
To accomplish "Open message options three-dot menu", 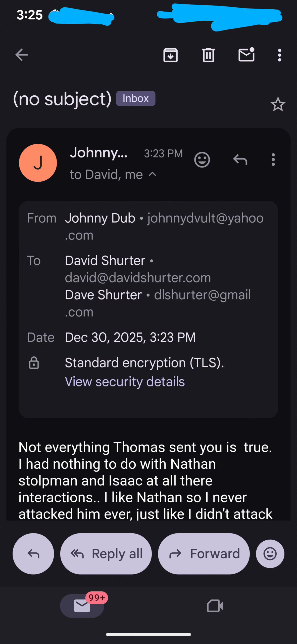I will 273,160.
